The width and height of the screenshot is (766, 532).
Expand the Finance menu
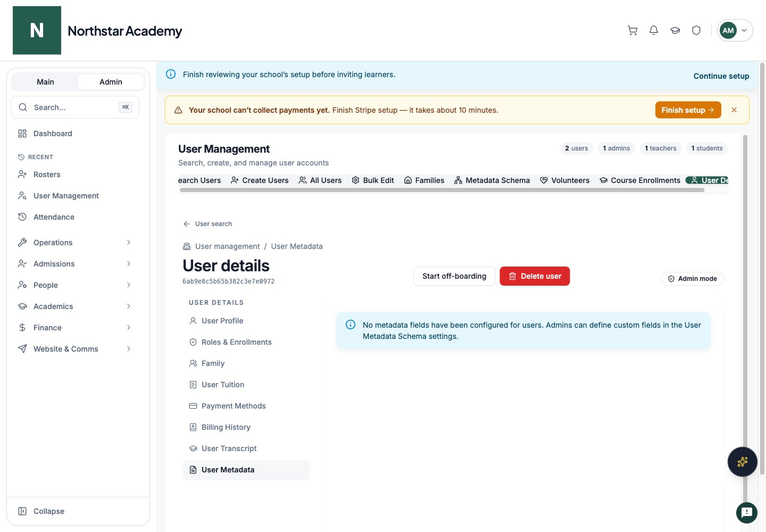click(x=74, y=328)
